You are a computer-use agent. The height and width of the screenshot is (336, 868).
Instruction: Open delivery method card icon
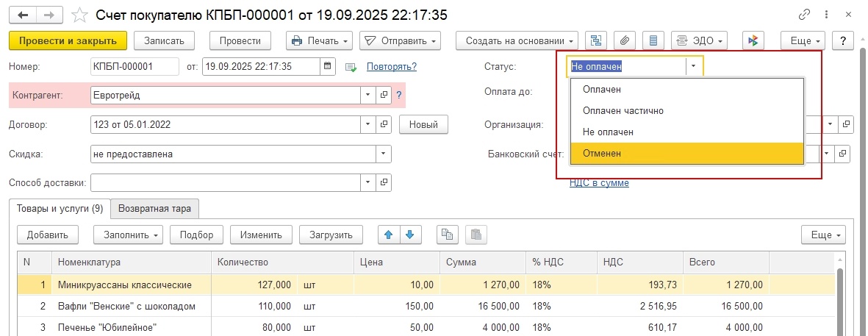pos(384,182)
